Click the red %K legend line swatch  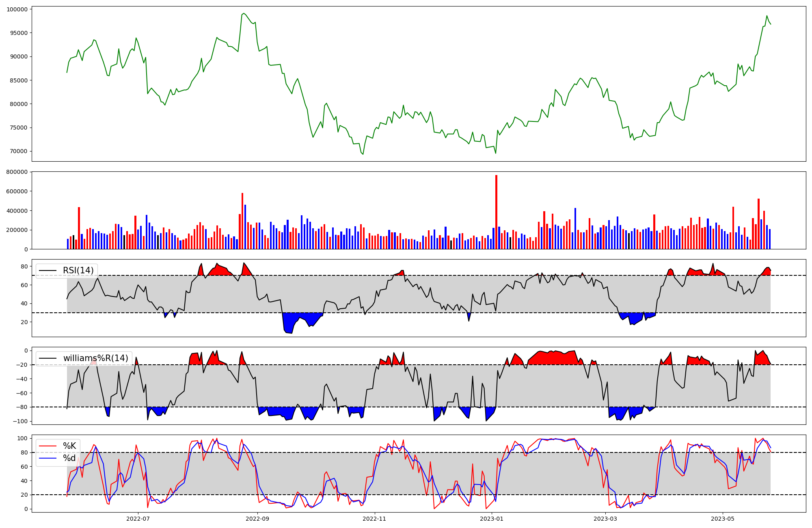pyautogui.click(x=48, y=446)
